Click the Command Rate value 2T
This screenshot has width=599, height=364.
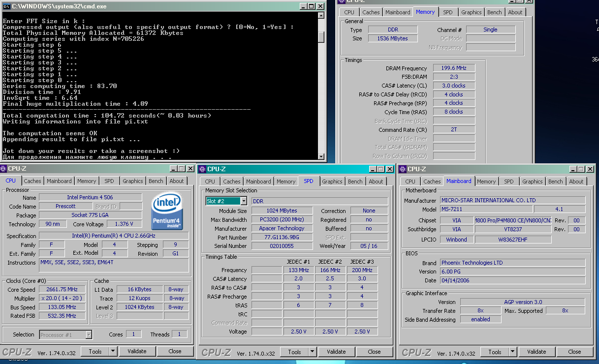coord(454,130)
